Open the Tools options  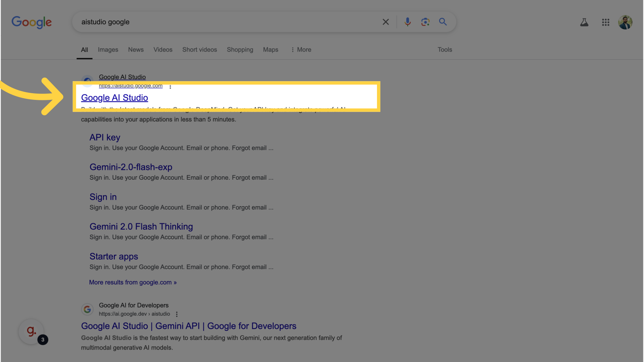coord(445,50)
